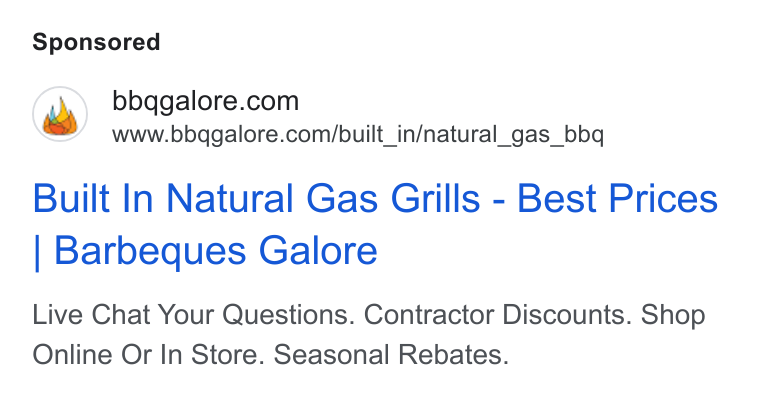Open the Built In Natural Gas Grills headline

(375, 224)
